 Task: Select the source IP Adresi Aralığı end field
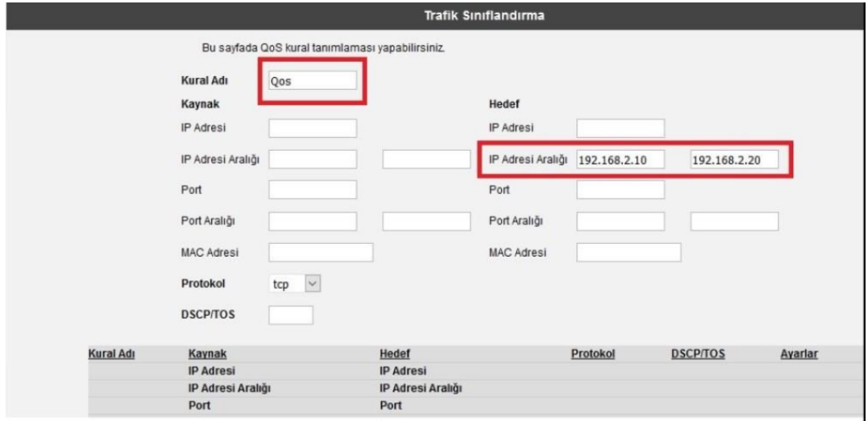pyautogui.click(x=426, y=159)
